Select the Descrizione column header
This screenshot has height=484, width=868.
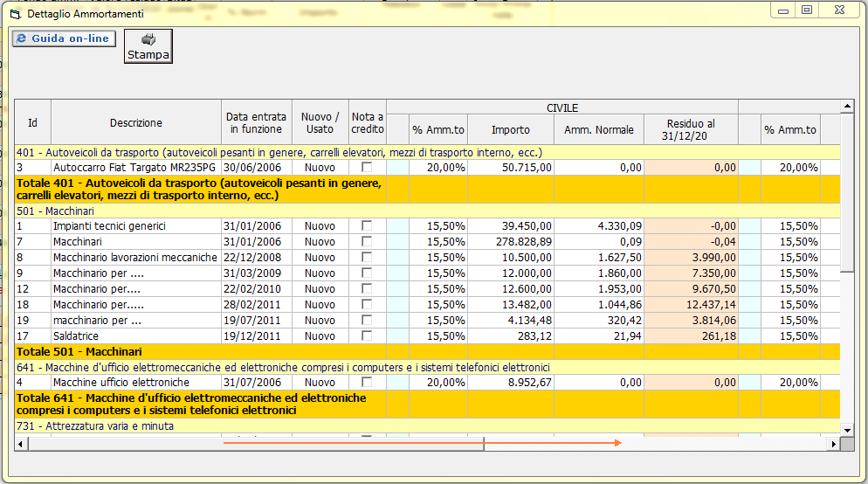pyautogui.click(x=136, y=123)
